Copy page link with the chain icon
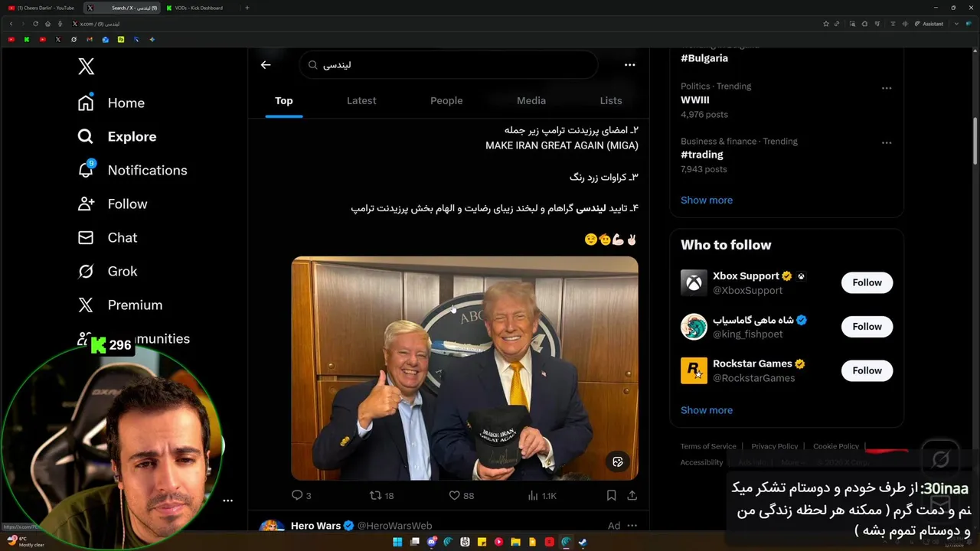This screenshot has width=980, height=551. (x=837, y=24)
